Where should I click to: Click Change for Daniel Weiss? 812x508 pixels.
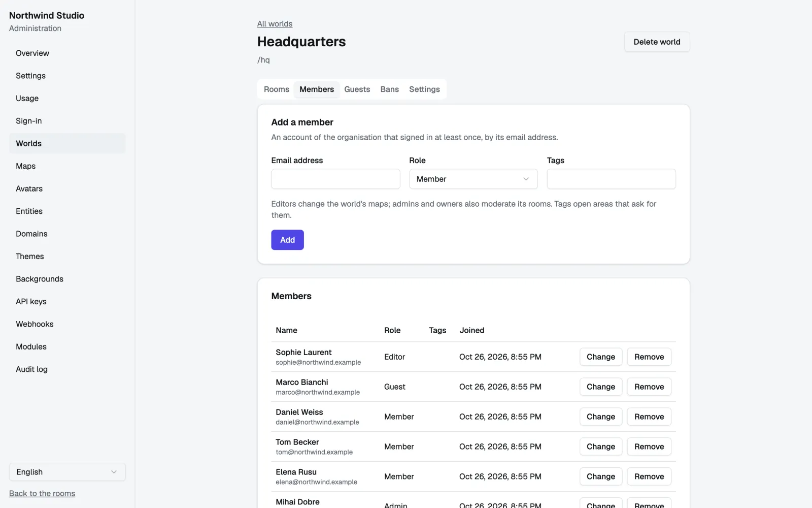(601, 417)
